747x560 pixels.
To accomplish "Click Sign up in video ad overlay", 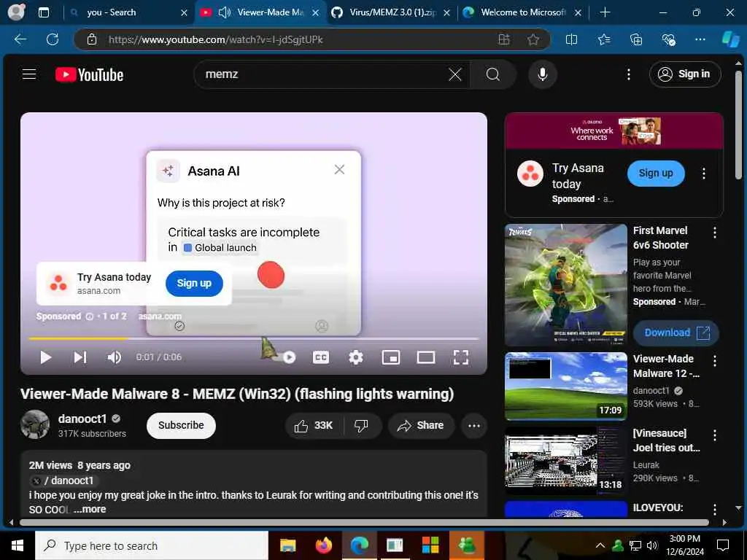I will 194,284.
